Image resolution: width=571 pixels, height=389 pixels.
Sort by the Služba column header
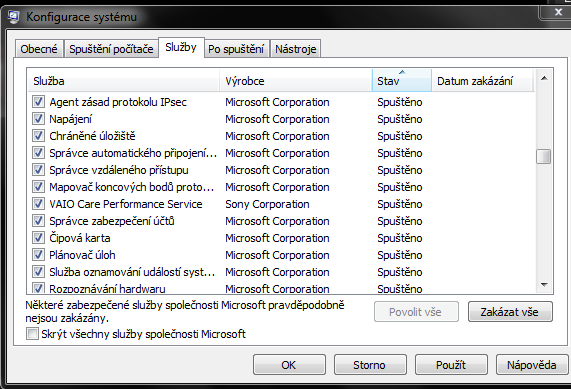124,80
